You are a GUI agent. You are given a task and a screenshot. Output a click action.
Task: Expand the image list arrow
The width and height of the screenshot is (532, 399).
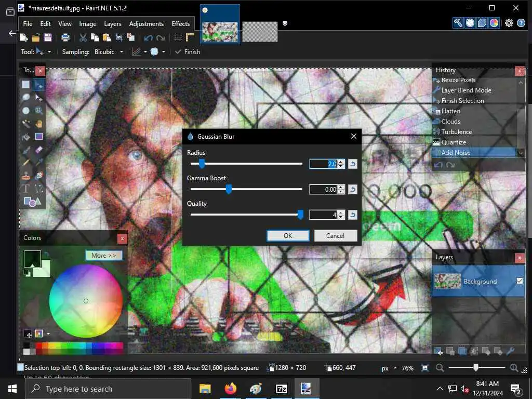[x=285, y=23]
